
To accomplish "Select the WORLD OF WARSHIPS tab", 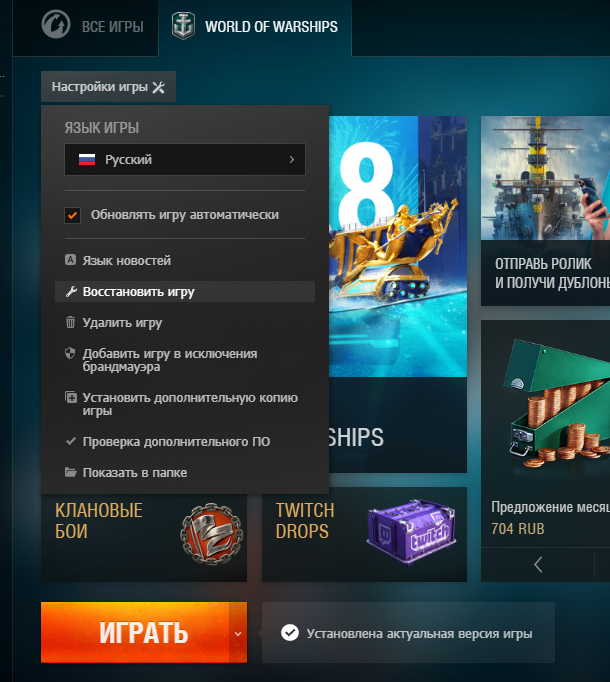I will [255, 27].
